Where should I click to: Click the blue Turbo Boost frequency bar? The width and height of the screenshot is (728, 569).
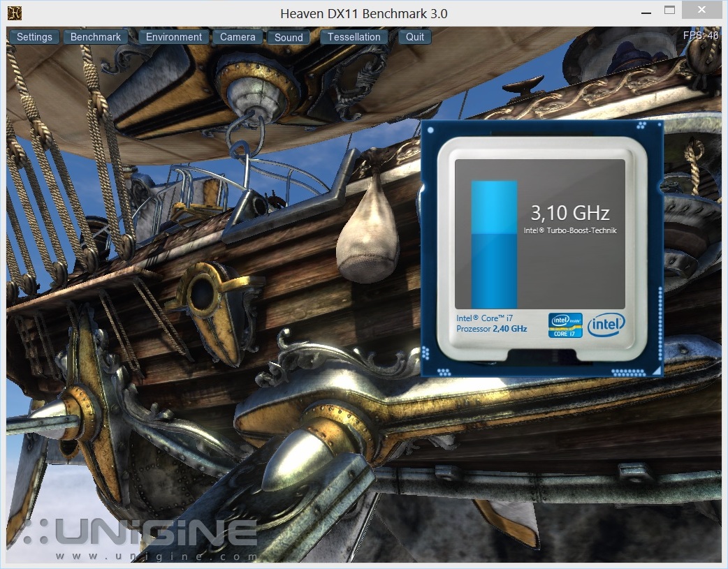point(494,244)
